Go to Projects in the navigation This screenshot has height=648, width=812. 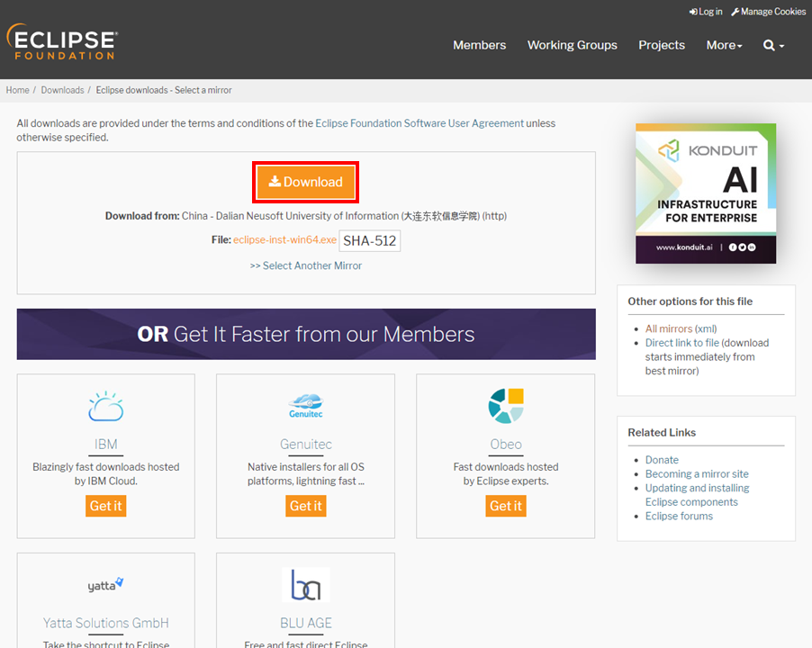(x=662, y=45)
